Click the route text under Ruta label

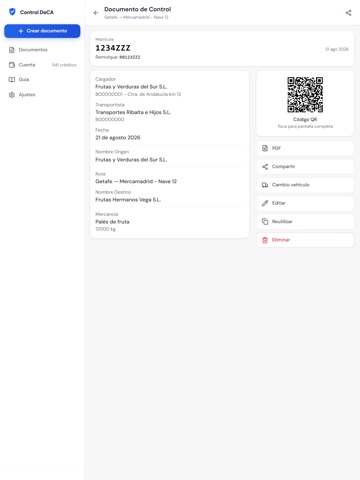[x=136, y=181]
